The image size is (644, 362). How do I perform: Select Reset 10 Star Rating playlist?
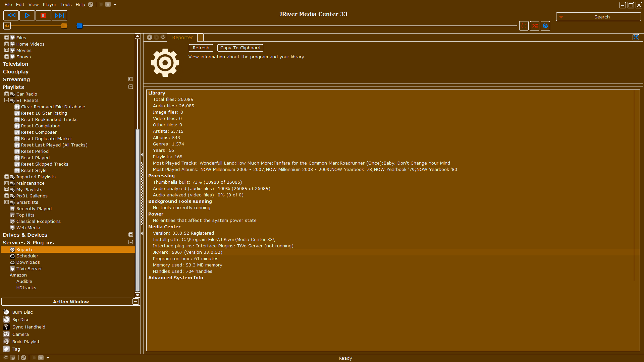click(x=44, y=113)
